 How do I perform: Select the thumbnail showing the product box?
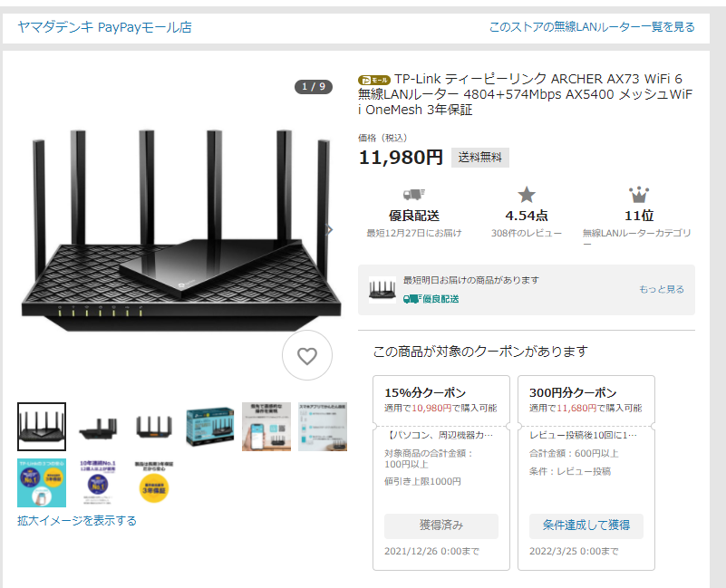pyautogui.click(x=210, y=427)
